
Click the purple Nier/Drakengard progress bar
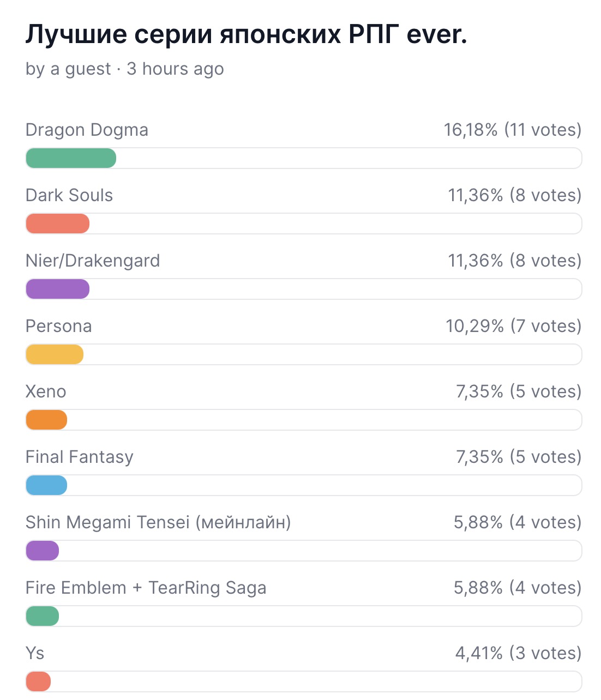[57, 289]
